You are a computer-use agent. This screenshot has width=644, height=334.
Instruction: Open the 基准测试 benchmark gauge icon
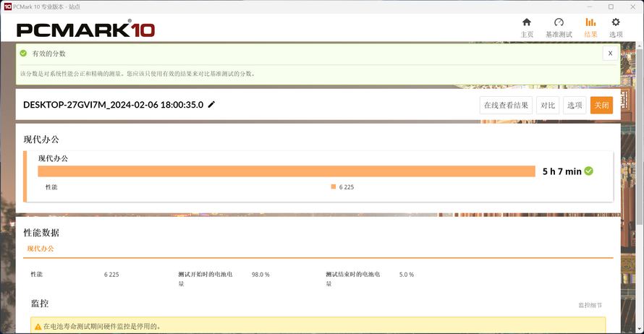pyautogui.click(x=559, y=22)
